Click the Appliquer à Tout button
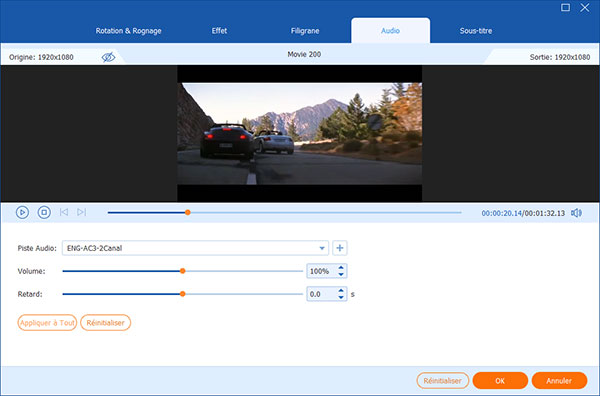 (x=47, y=323)
